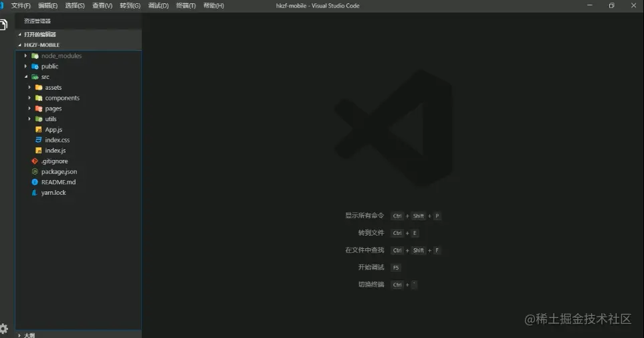Open the 调试(D) menu
This screenshot has height=338, width=644.
pos(158,6)
